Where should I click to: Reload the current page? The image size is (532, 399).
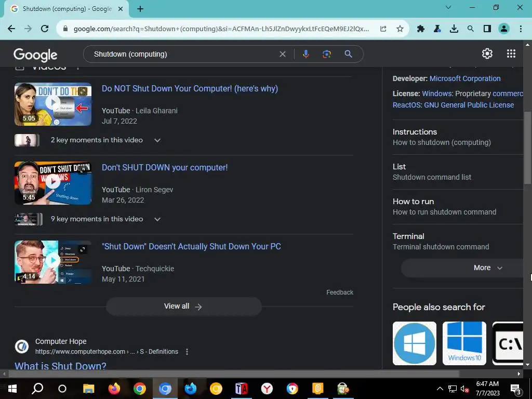(45, 29)
